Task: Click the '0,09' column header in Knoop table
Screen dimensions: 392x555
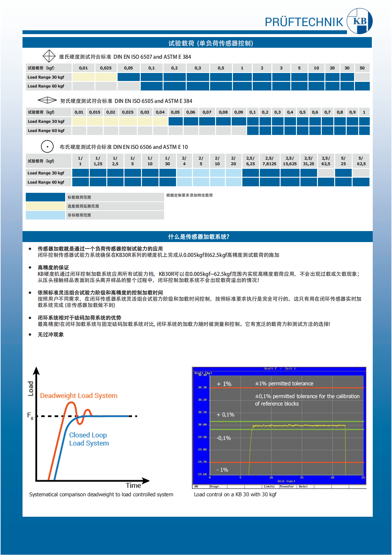Action: tap(239, 112)
